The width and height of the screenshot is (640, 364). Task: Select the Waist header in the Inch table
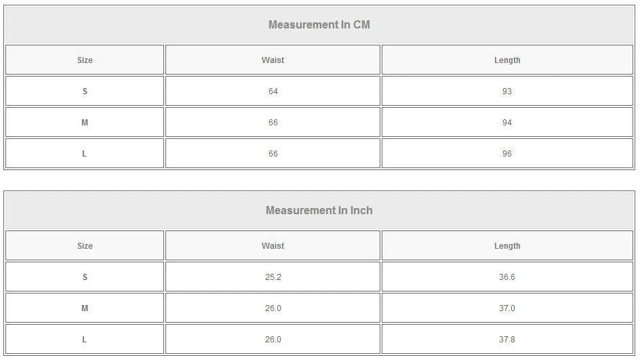pos(273,246)
